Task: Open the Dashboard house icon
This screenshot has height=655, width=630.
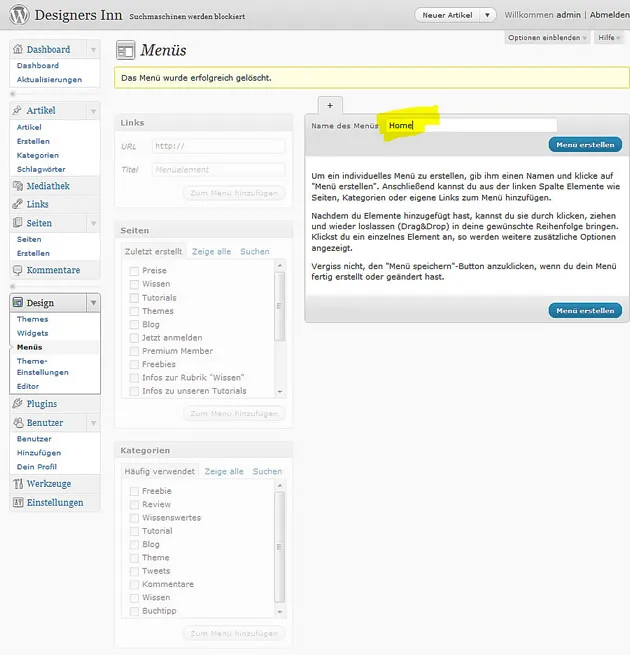Action: (x=18, y=49)
